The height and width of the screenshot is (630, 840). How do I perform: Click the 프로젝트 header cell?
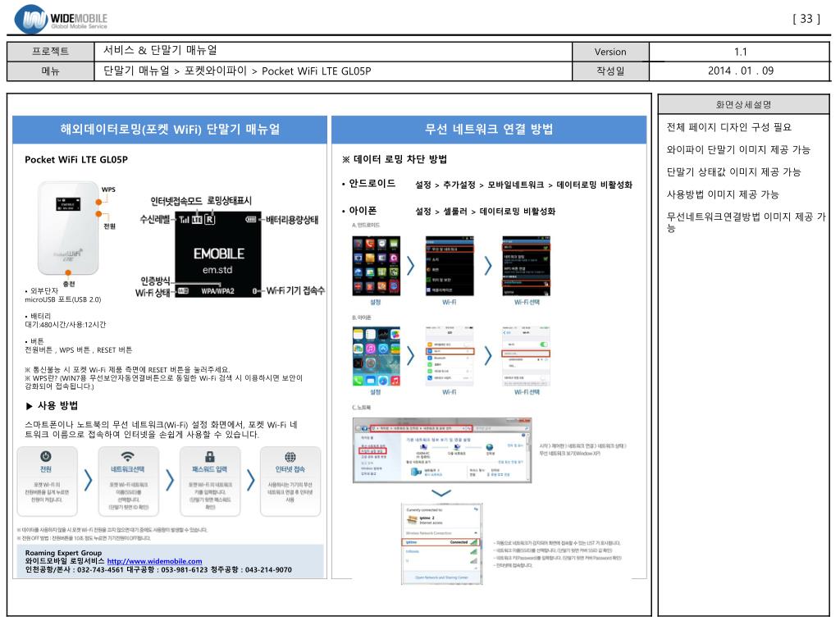click(50, 52)
